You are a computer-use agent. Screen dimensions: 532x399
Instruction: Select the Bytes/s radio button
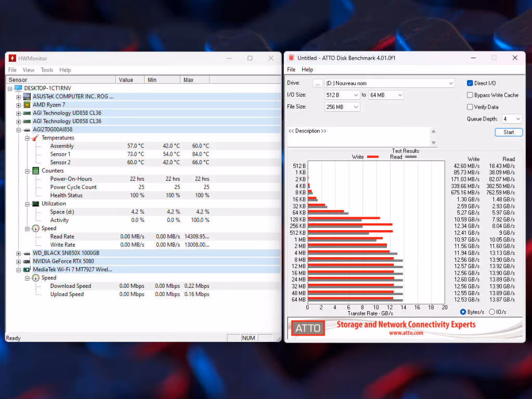(463, 312)
